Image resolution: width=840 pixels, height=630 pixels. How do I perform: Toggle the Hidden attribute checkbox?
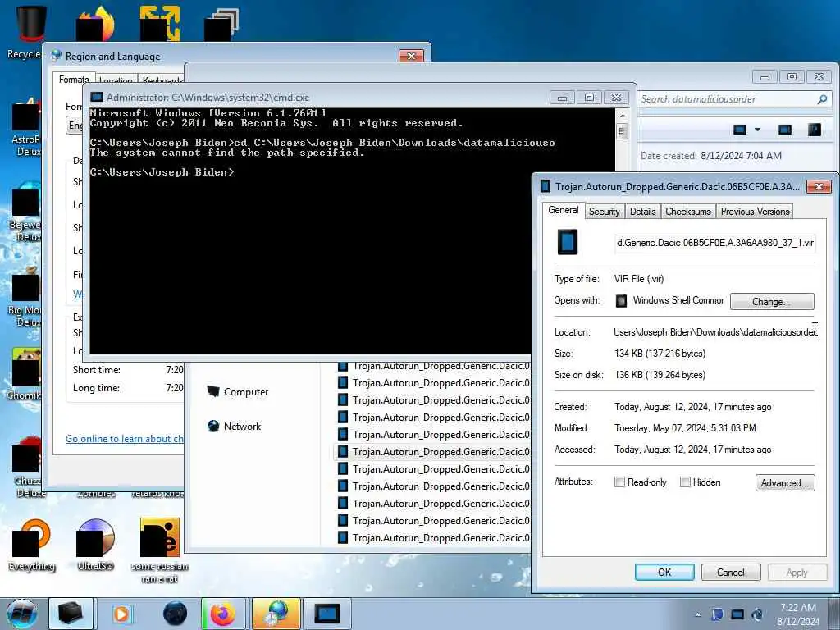pyautogui.click(x=685, y=482)
